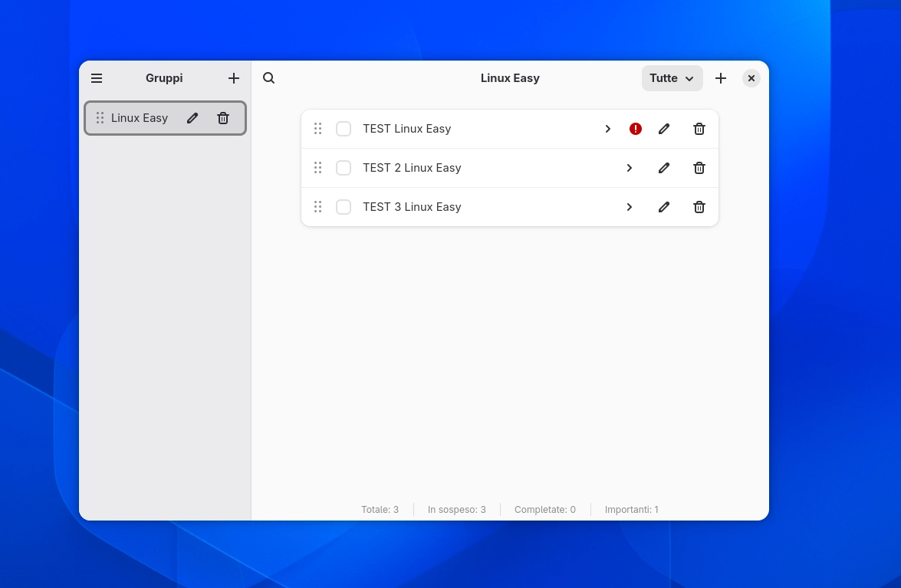901x588 pixels.
Task: Add a new task with plus icon
Action: [721, 78]
